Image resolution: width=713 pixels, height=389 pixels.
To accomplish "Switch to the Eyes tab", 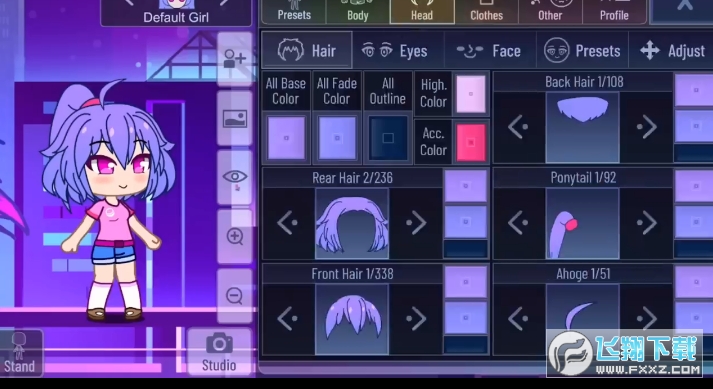I will click(395, 51).
